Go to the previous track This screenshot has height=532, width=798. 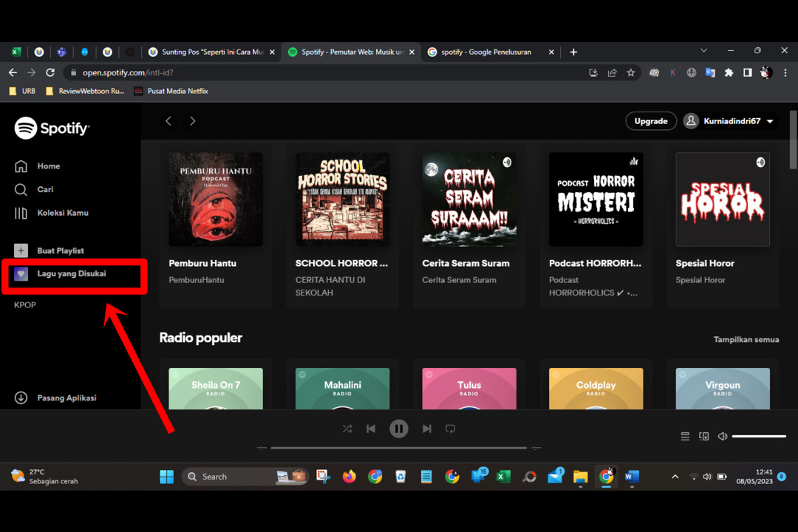(371, 429)
